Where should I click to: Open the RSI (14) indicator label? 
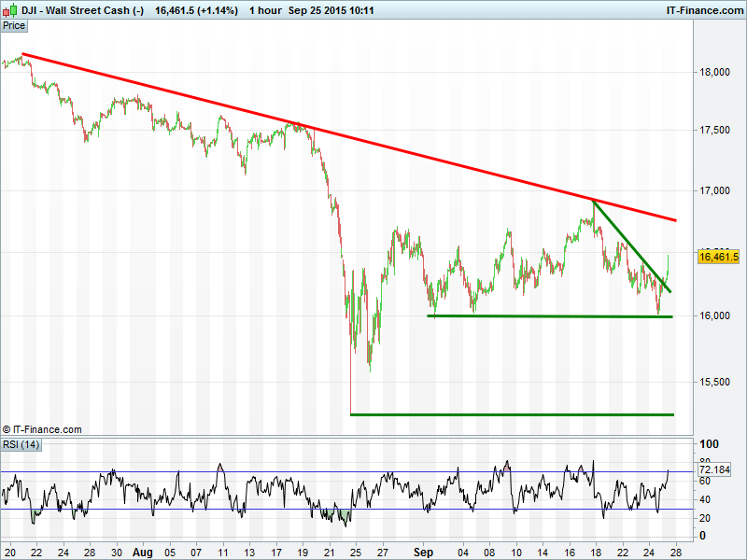(x=21, y=443)
